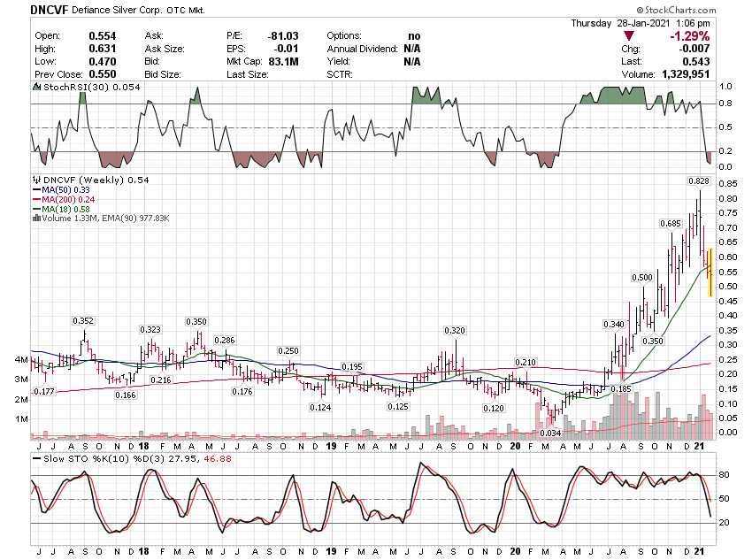Click the 0.176 low price annotation

tap(242, 392)
